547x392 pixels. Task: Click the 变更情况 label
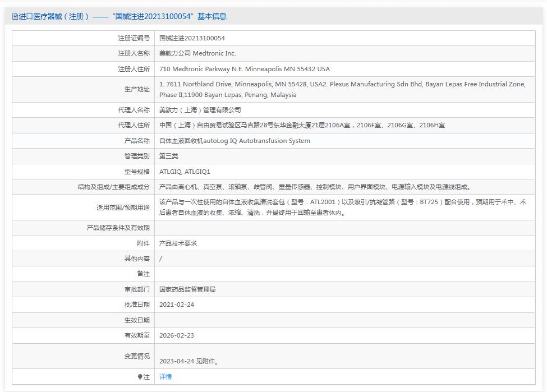pyautogui.click(x=137, y=356)
